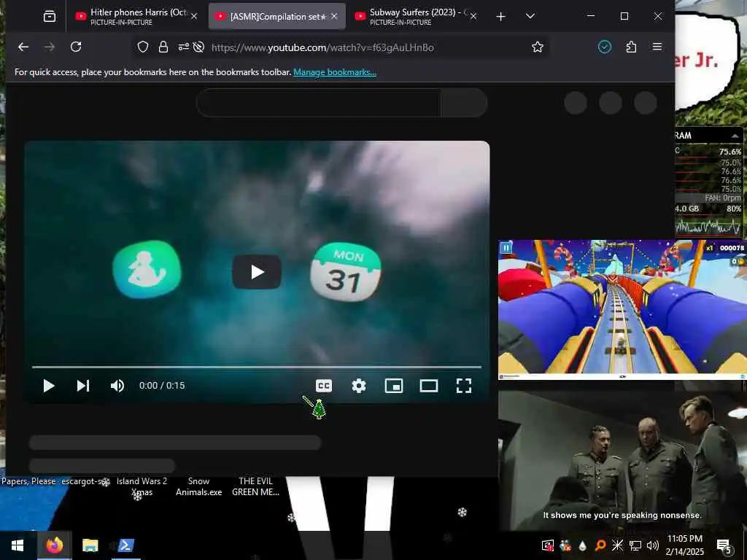Click the Hitler picture-in-picture video
Screen dimensions: 747x560
point(622,461)
